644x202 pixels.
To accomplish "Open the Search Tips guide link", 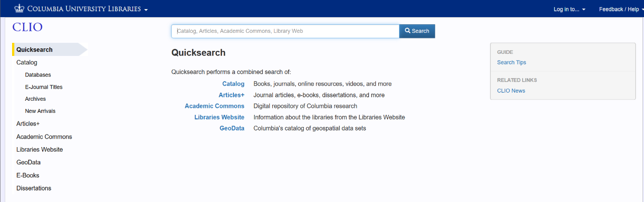I will 512,62.
